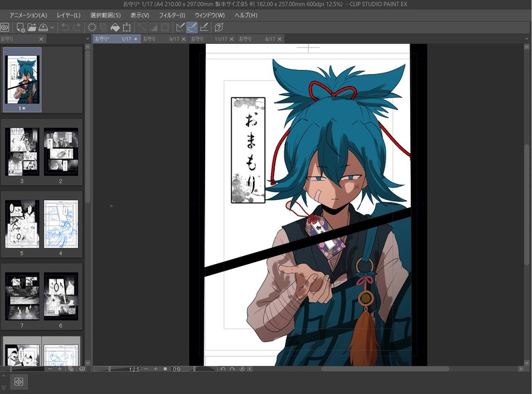This screenshot has height=394, width=532.
Task: Click the Clear outside selection icon
Action: coord(103,27)
